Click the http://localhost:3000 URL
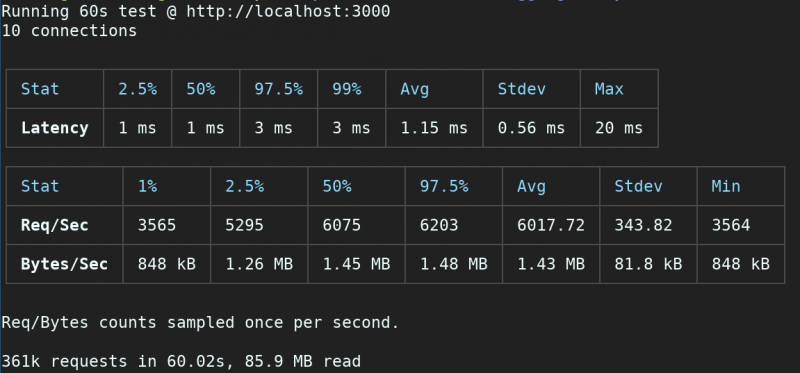Viewport: 800px width, 373px height. pos(288,11)
